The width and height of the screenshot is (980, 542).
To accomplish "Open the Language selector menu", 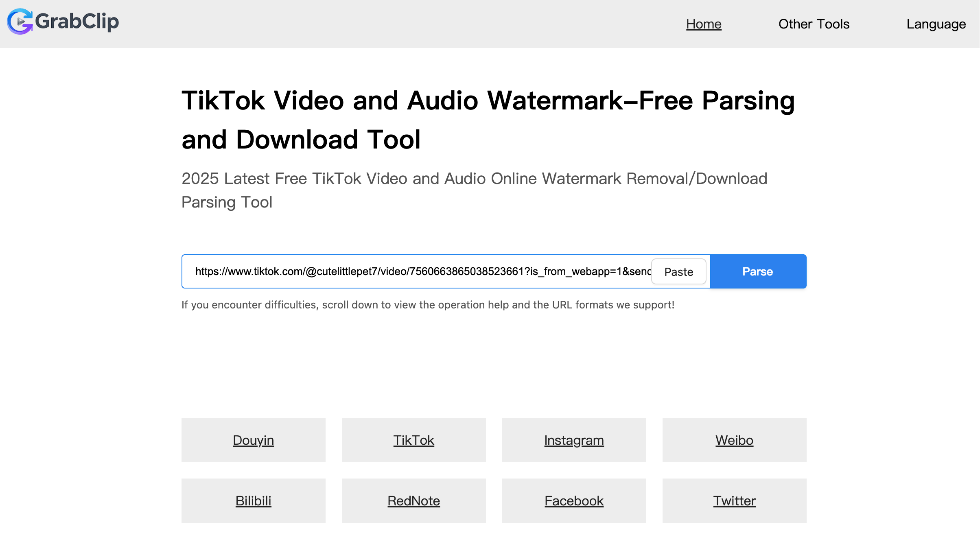I will 936,24.
